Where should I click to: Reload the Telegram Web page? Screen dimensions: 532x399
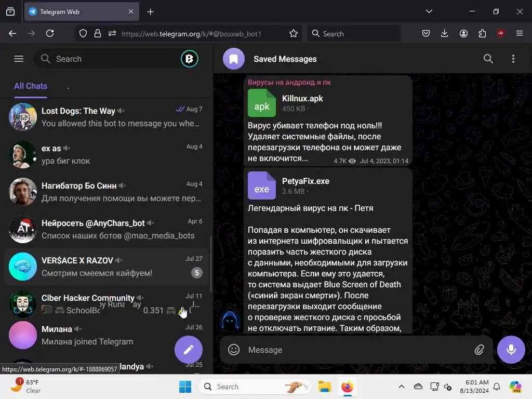[x=50, y=33]
